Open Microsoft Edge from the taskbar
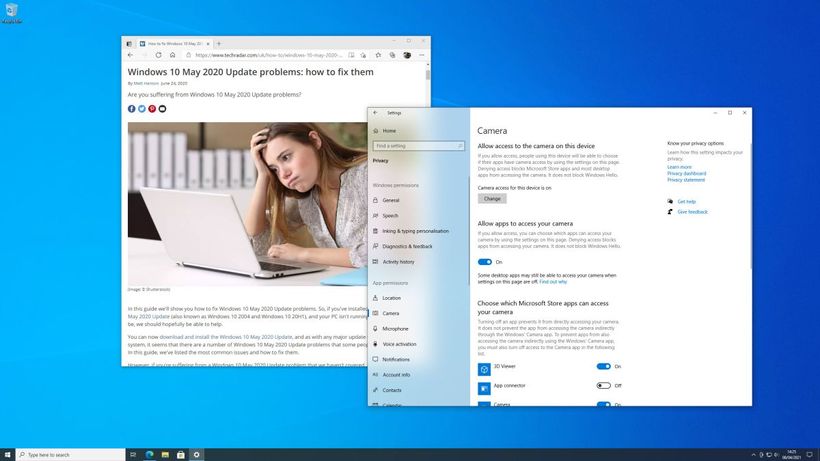 click(x=150, y=455)
